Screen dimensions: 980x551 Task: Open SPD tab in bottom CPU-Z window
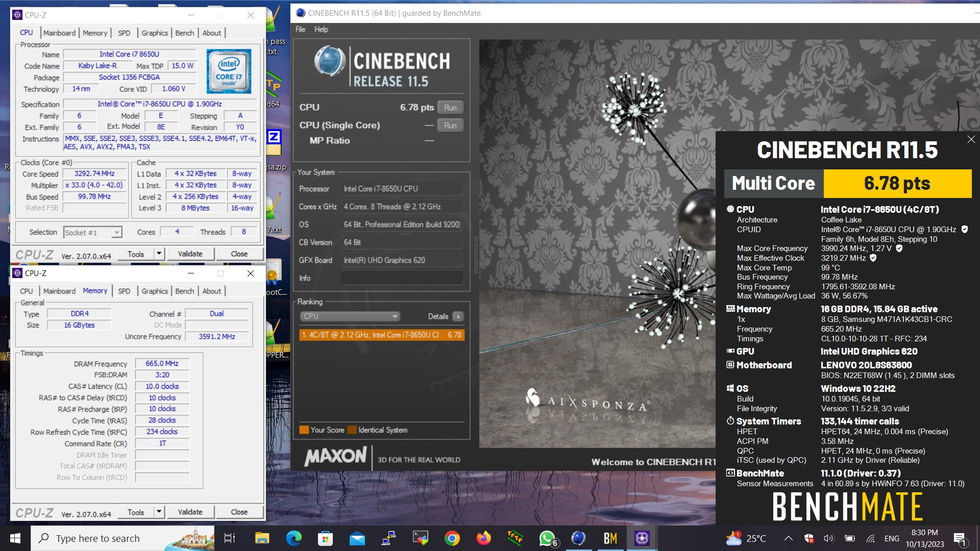[124, 291]
